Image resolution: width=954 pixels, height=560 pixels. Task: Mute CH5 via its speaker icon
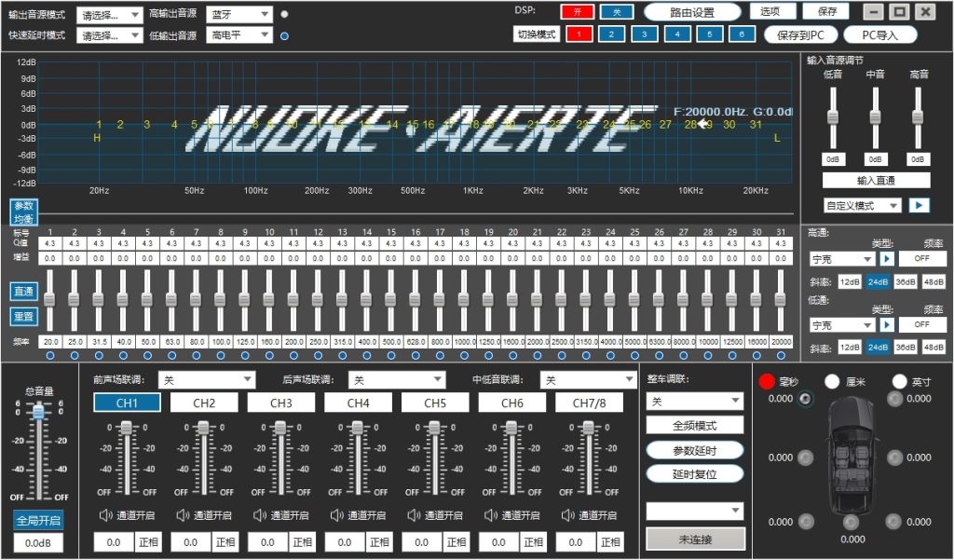point(414,515)
